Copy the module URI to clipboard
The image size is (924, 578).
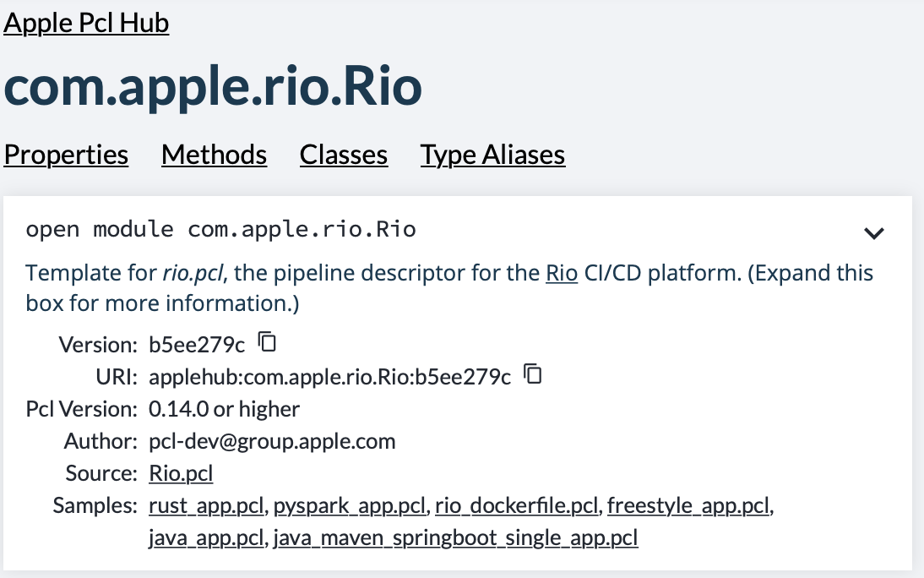coord(532,374)
